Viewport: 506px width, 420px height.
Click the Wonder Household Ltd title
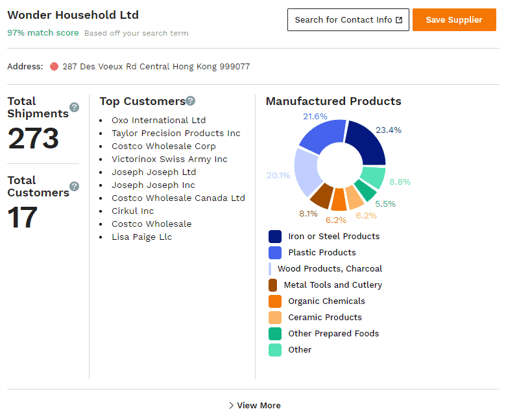pos(73,15)
